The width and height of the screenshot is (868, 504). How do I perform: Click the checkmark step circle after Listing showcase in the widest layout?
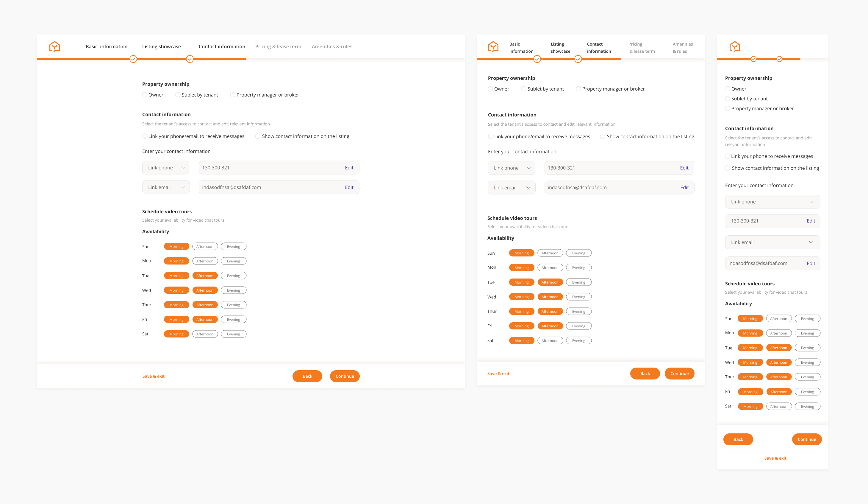point(190,59)
